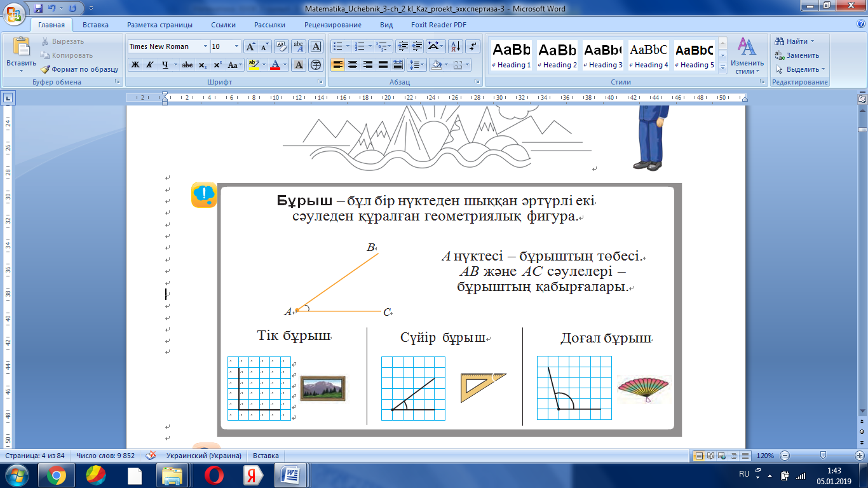
Task: Open the spelling check status icon
Action: [151, 456]
